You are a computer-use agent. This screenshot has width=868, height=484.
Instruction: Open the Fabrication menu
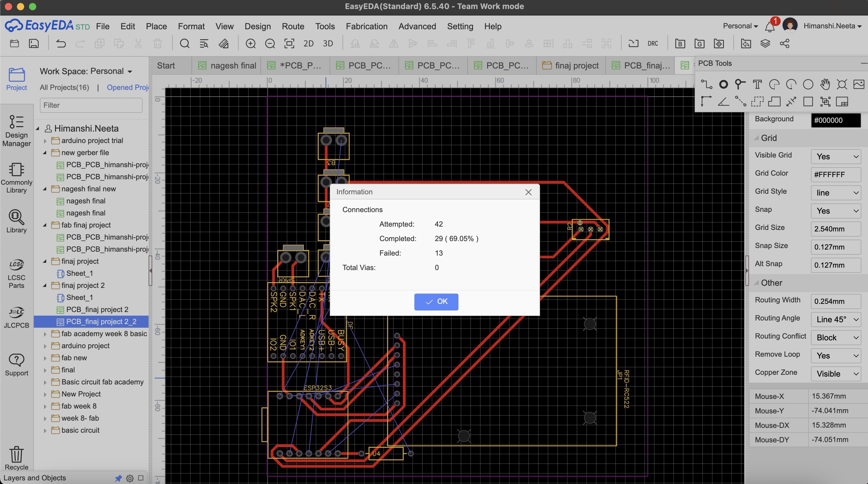pos(367,26)
